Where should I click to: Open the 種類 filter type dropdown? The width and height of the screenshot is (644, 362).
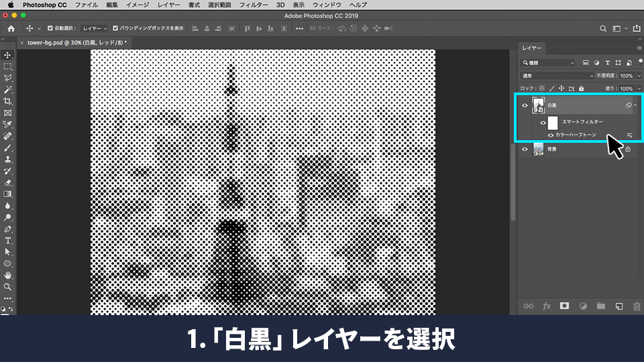click(x=548, y=63)
